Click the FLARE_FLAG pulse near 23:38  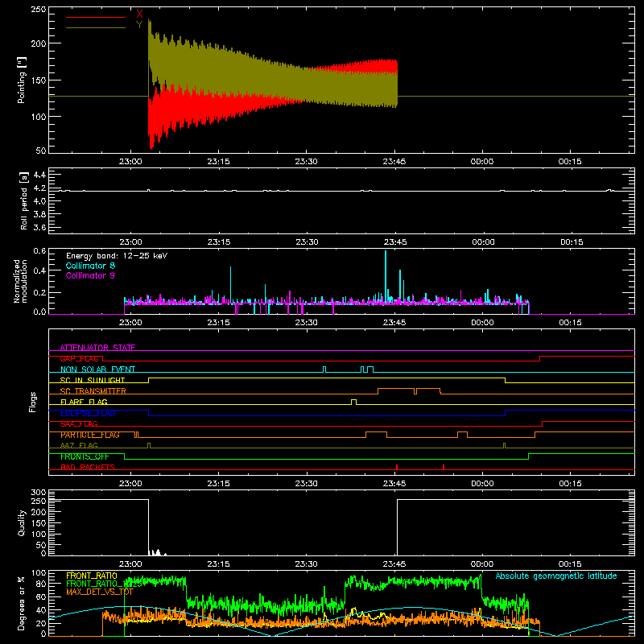pyautogui.click(x=354, y=402)
